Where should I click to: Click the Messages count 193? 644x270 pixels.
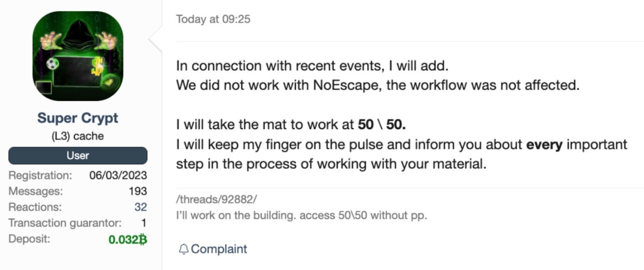coord(138,191)
